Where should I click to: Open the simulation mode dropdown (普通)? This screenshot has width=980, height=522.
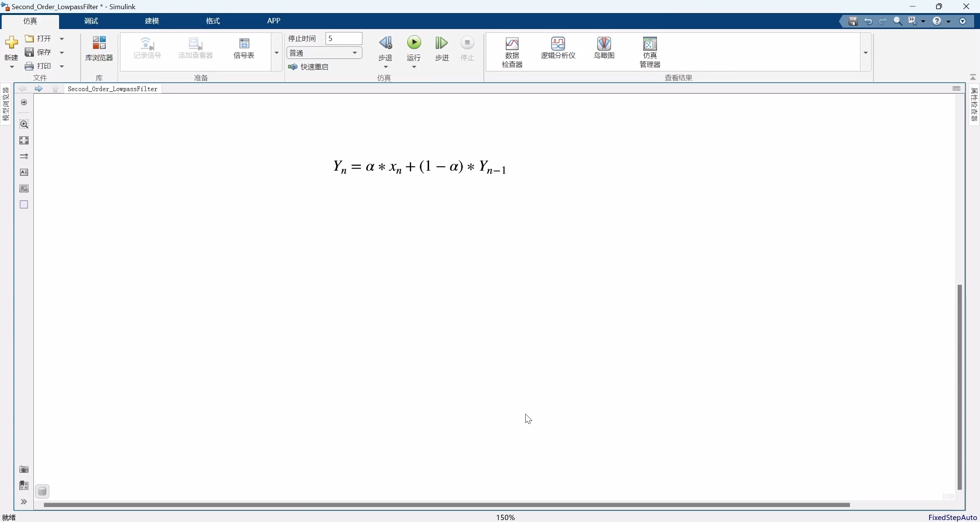324,53
